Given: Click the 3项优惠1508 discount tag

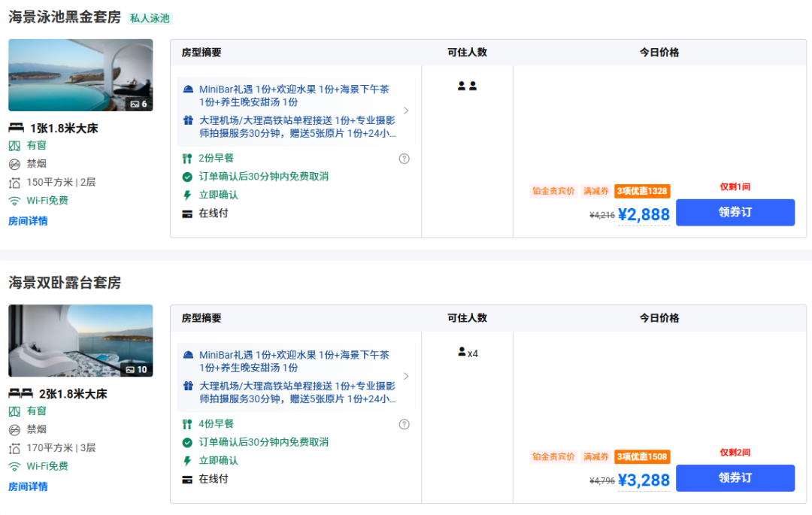Looking at the screenshot, I should click(641, 456).
